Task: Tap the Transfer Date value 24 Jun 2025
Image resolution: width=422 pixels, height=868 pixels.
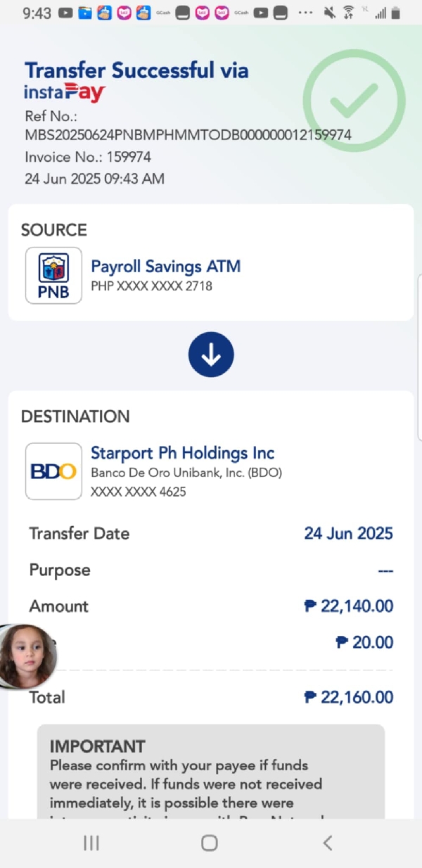Action: tap(348, 533)
